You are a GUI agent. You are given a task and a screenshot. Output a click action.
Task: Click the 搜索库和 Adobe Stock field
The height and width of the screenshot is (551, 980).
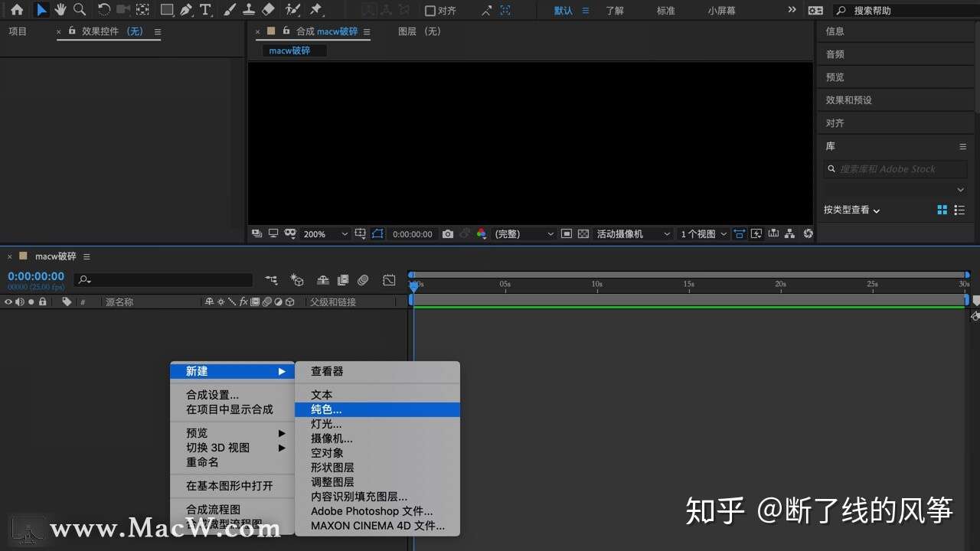(x=894, y=169)
